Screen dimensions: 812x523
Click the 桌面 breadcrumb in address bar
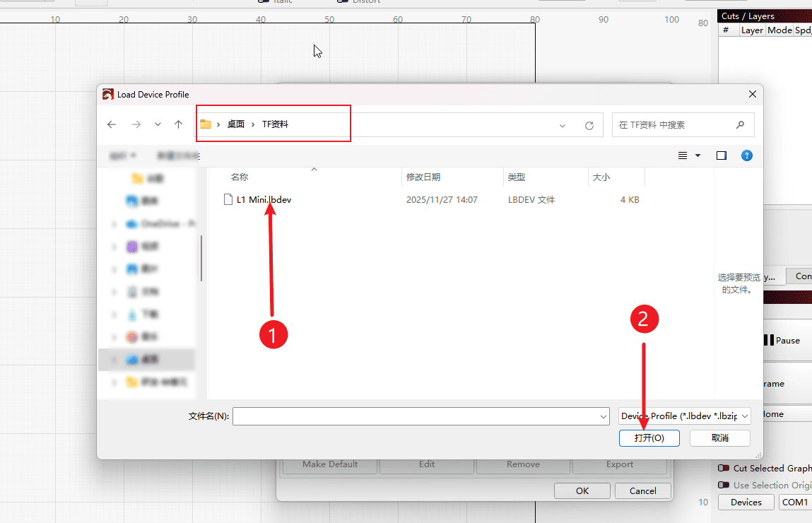[x=235, y=124]
